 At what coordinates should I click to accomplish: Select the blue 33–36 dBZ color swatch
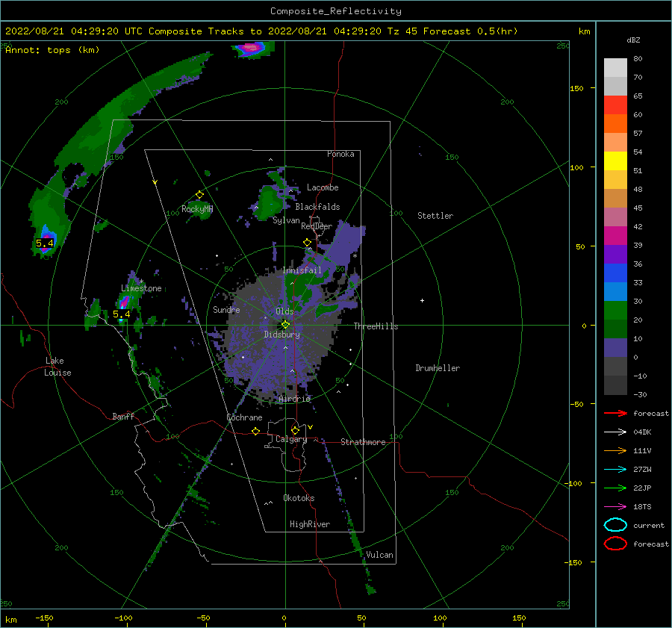coord(615,273)
